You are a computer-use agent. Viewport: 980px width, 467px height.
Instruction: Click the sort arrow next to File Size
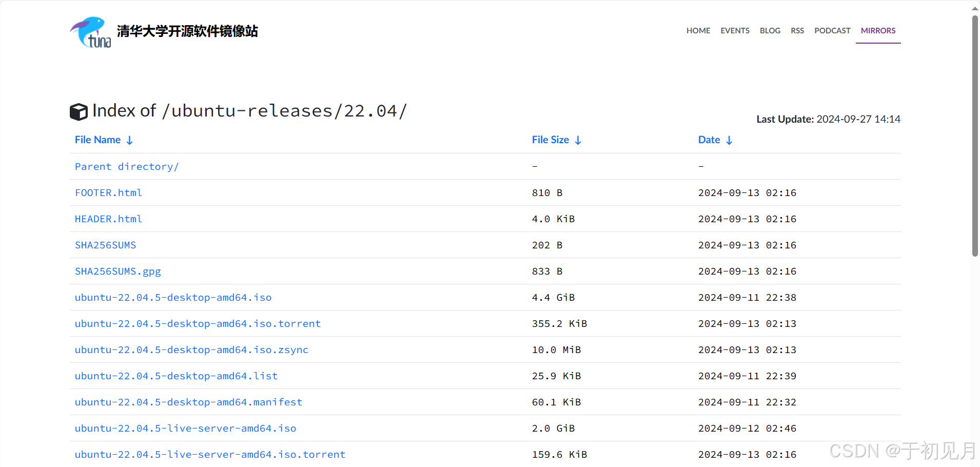click(x=578, y=140)
